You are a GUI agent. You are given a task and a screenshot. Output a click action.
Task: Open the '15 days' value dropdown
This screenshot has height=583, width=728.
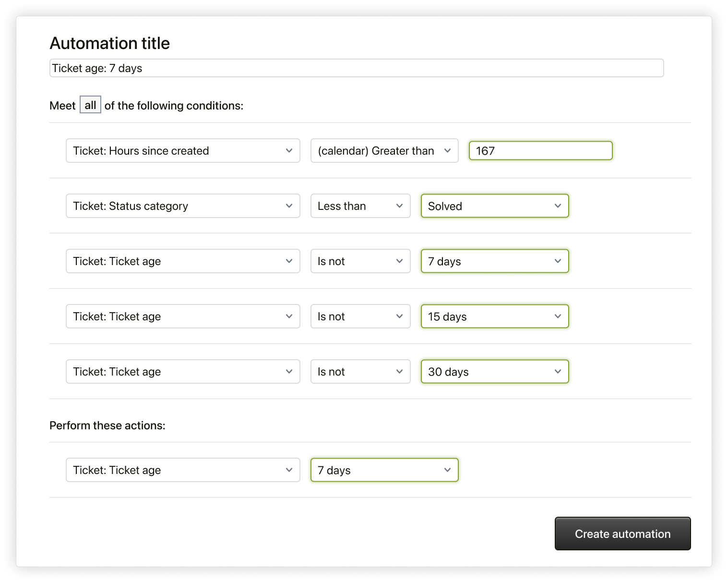click(494, 316)
